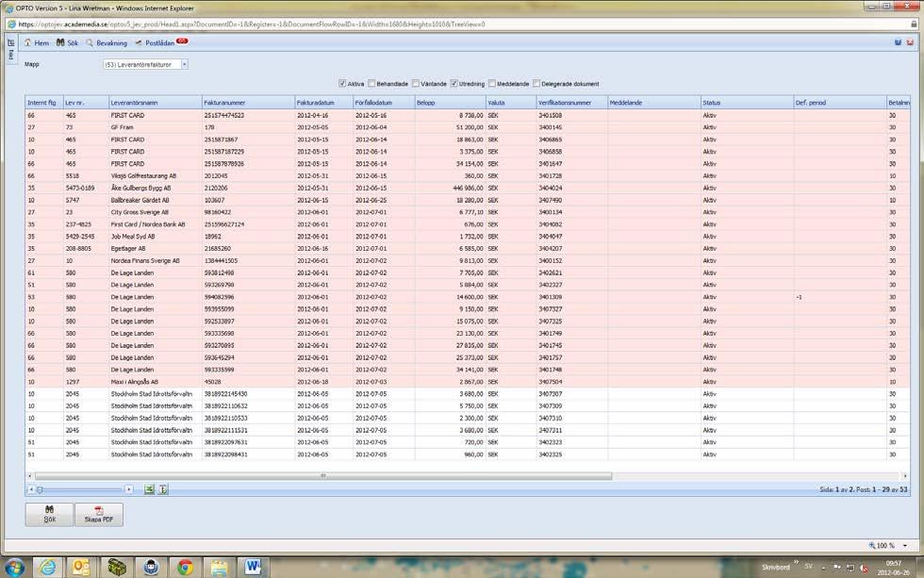This screenshot has width=924, height=578.
Task: Click horizontal scrollbar right arrow
Action: click(x=905, y=476)
